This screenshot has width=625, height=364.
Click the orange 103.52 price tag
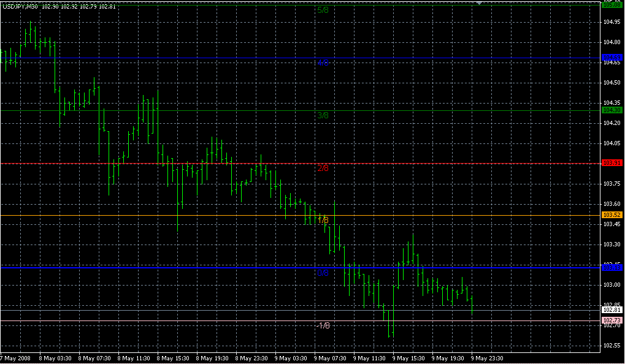(x=612, y=215)
